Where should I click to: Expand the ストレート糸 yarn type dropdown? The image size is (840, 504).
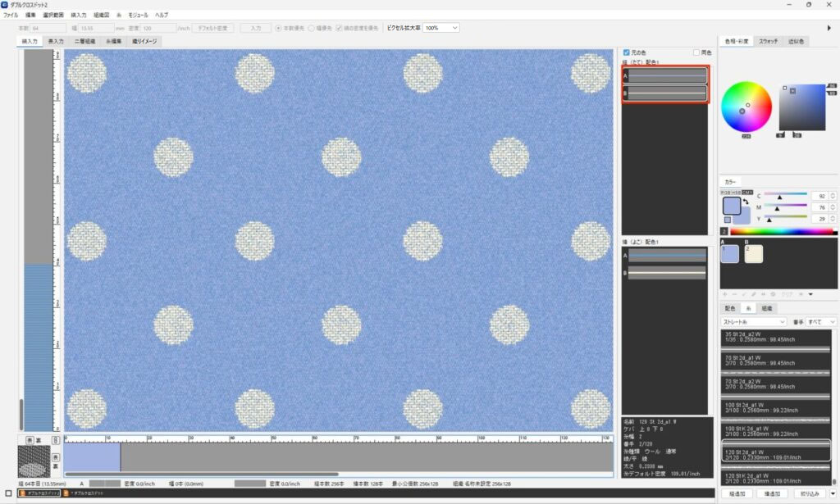(753, 322)
